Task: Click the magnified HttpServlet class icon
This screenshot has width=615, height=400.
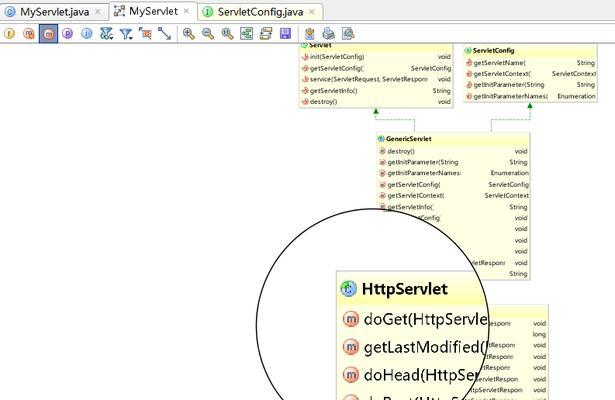Action: point(349,289)
